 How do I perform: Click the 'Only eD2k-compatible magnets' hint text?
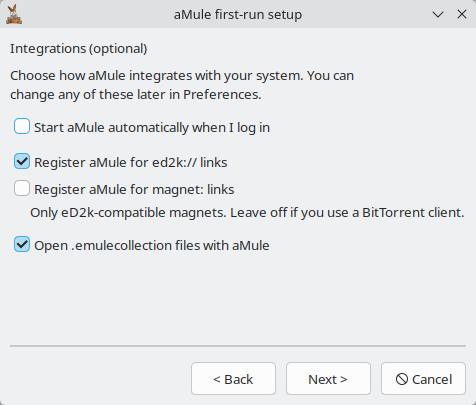point(247,212)
